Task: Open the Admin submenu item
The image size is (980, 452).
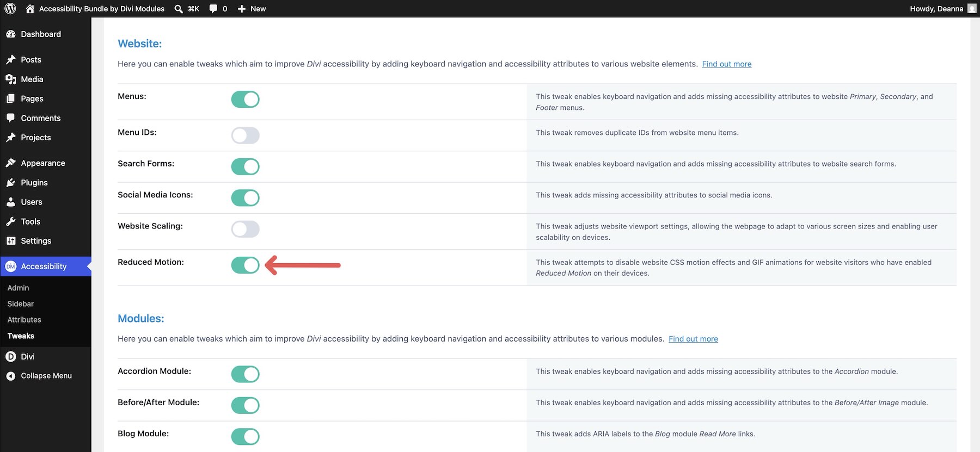Action: (x=18, y=288)
